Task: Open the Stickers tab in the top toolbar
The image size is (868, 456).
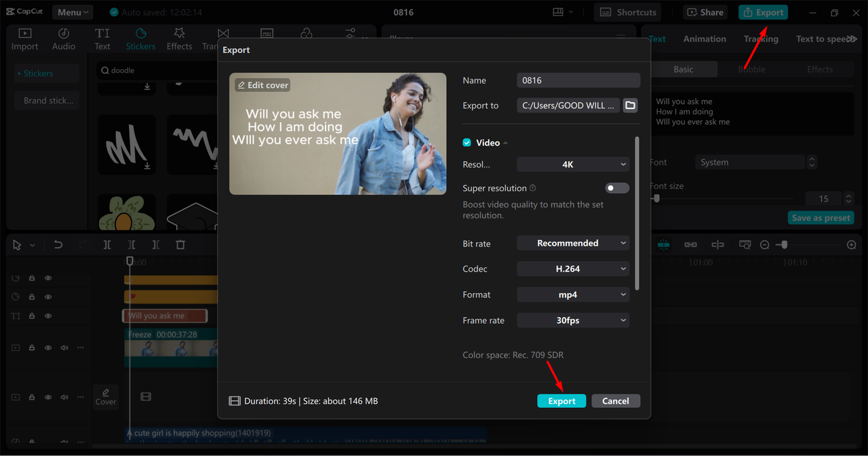Action: pos(140,39)
